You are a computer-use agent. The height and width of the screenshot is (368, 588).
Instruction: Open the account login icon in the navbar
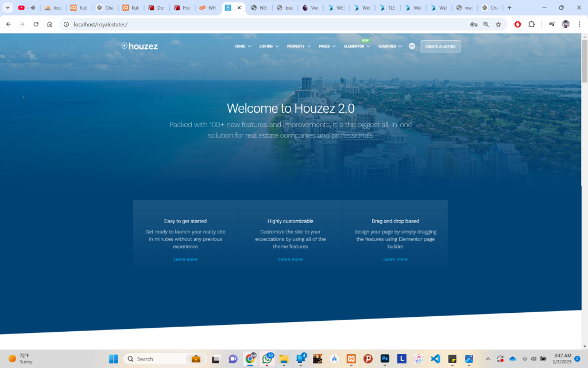[x=412, y=46]
